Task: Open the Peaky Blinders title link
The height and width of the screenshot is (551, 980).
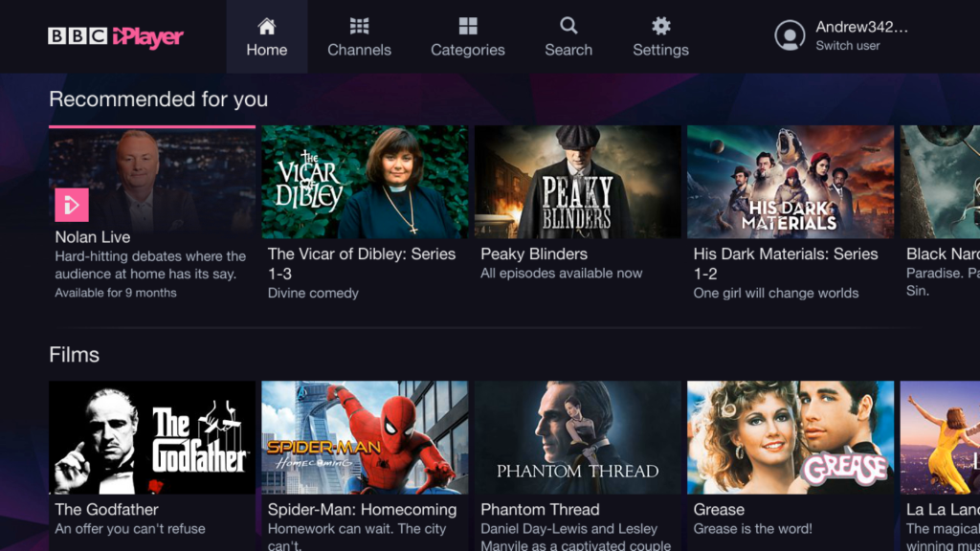Action: coord(534,254)
